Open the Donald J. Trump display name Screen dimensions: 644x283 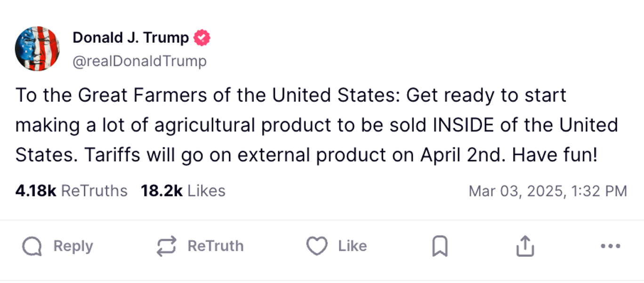coord(130,38)
